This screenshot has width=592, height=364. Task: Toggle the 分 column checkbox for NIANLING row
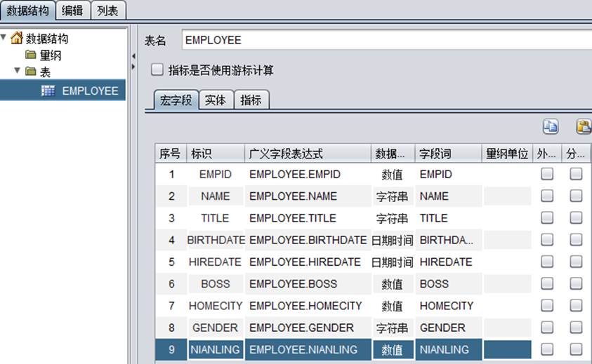click(576, 349)
